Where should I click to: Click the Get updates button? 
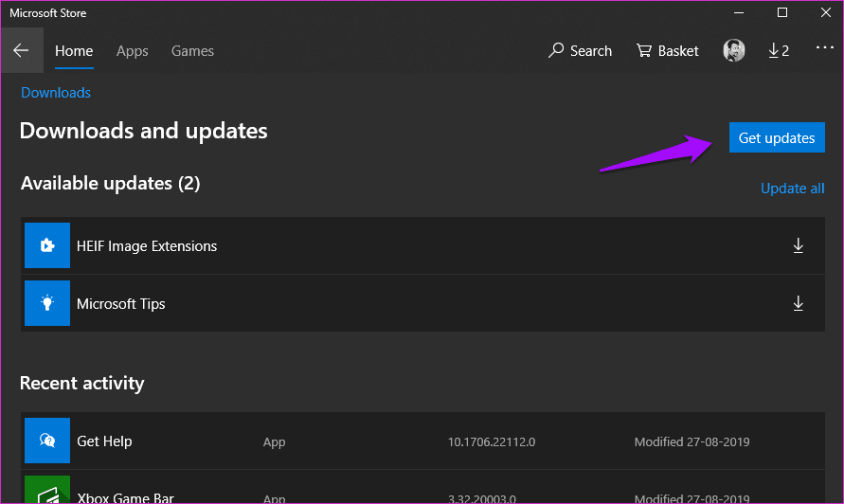click(x=777, y=137)
